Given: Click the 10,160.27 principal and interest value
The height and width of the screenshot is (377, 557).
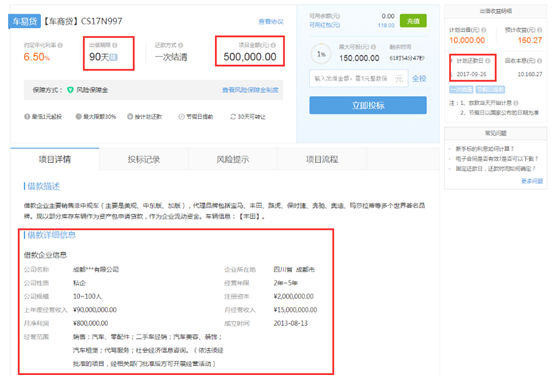Looking at the screenshot, I should point(530,74).
